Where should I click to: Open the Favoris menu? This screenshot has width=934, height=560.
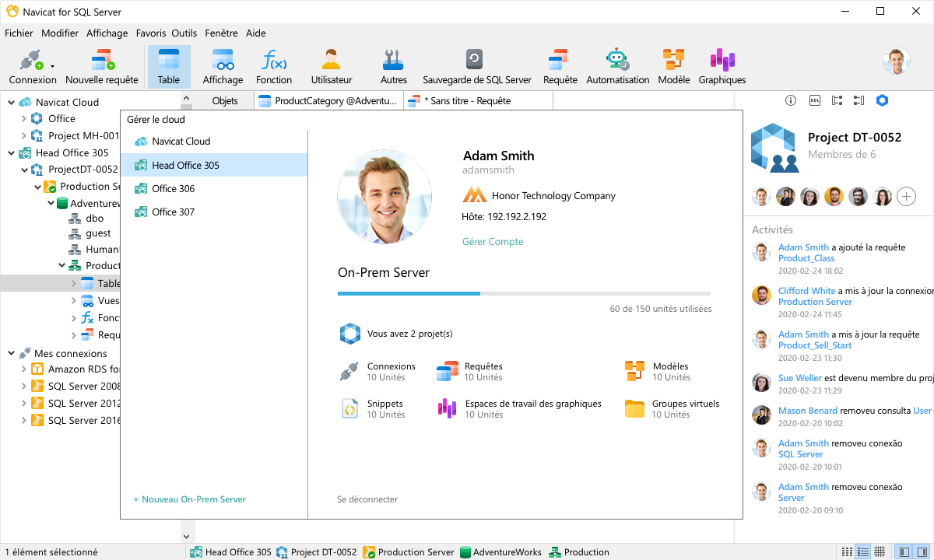pyautogui.click(x=151, y=33)
